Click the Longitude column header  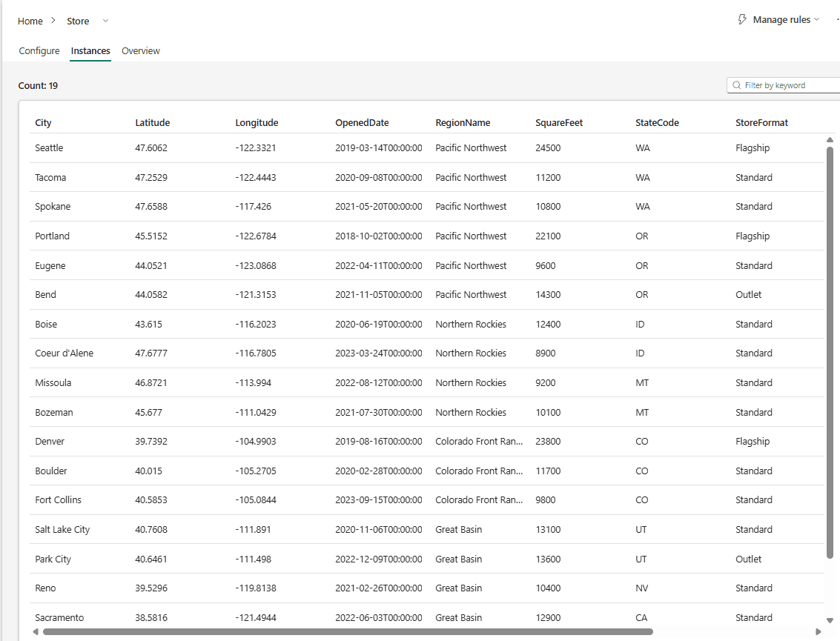257,122
